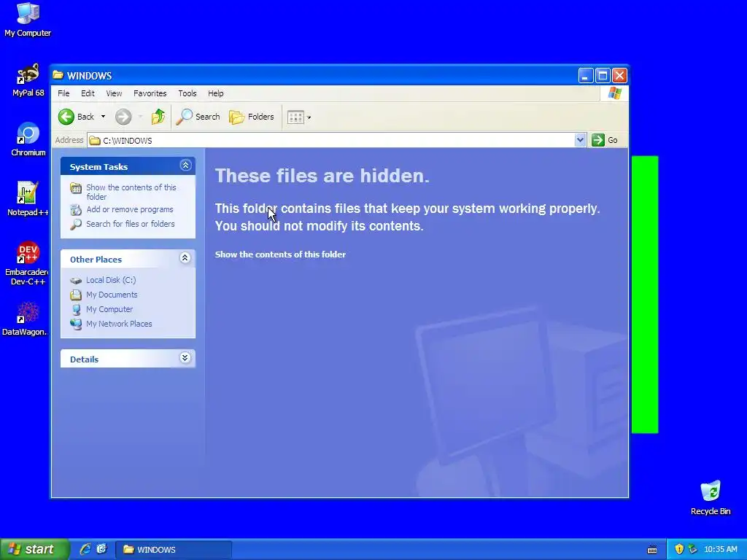The width and height of the screenshot is (747, 560).
Task: Click the network connection tray icon
Action: pos(692,549)
